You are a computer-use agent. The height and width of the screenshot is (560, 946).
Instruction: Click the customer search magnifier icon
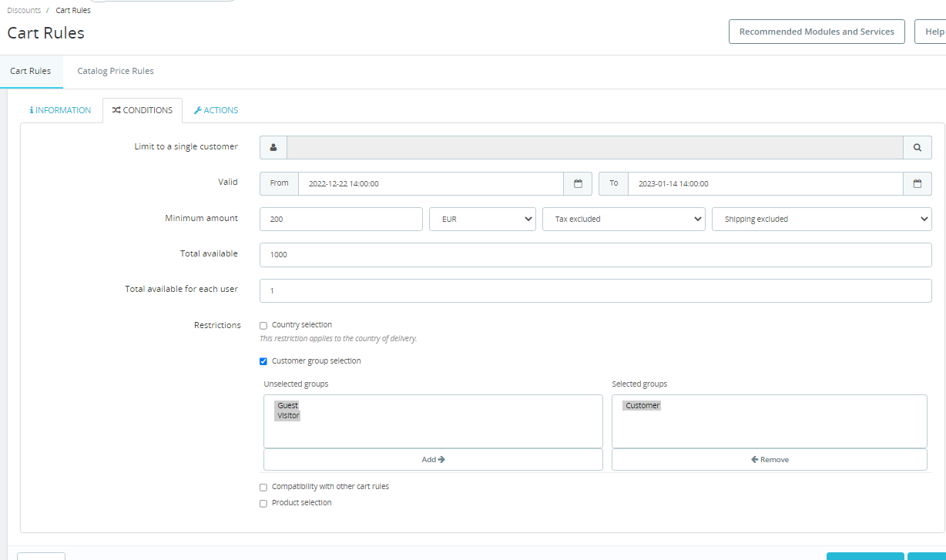pyautogui.click(x=917, y=147)
